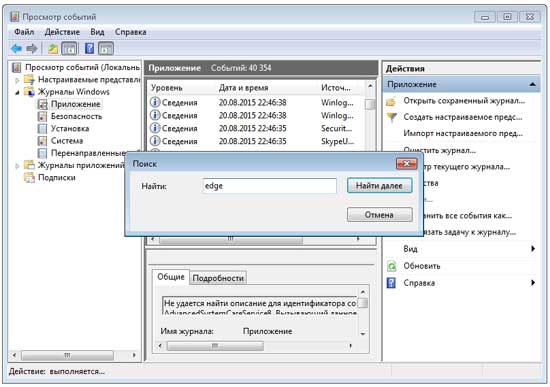Go forward with the right arrow icon
Screen dimensions: 550x387
32,48
